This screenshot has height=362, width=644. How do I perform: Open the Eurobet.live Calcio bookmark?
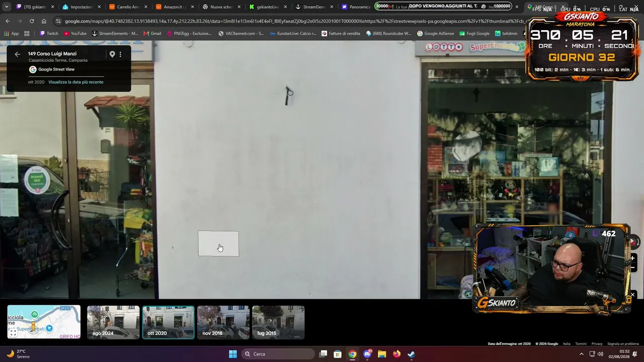(293, 34)
